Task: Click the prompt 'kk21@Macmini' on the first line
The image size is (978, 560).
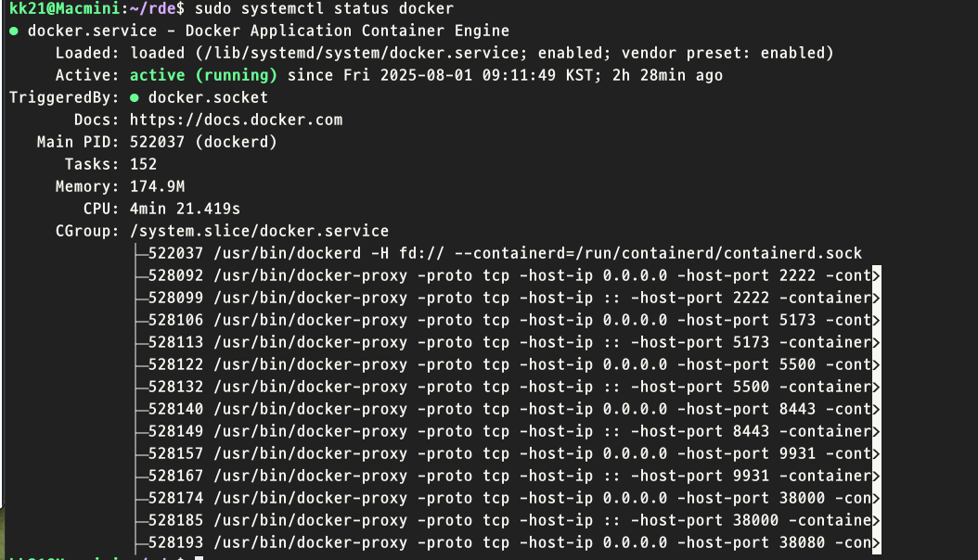Action: point(65,8)
